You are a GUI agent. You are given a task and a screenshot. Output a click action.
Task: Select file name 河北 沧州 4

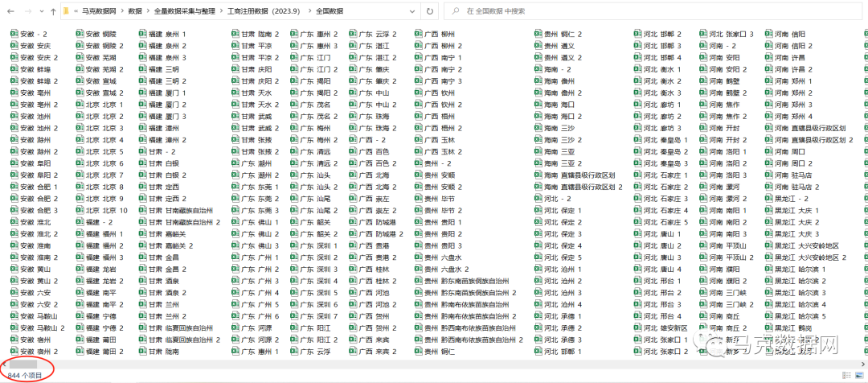563,305
